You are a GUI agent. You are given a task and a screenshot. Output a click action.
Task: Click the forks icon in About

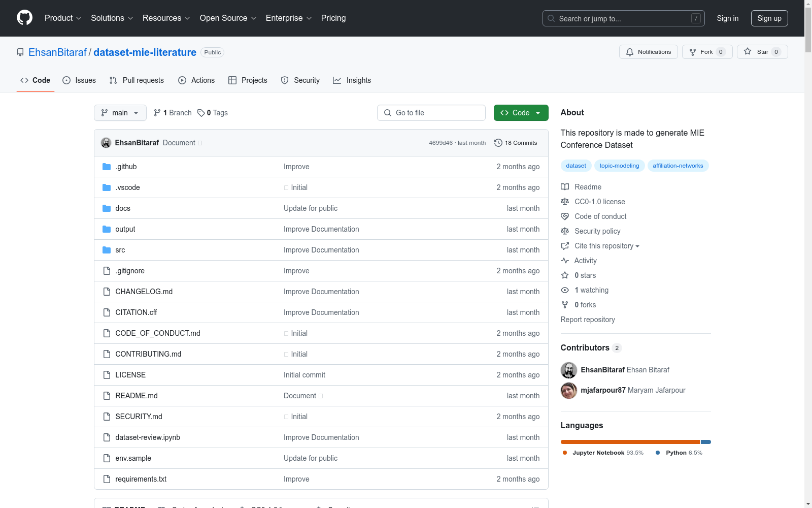point(565,305)
